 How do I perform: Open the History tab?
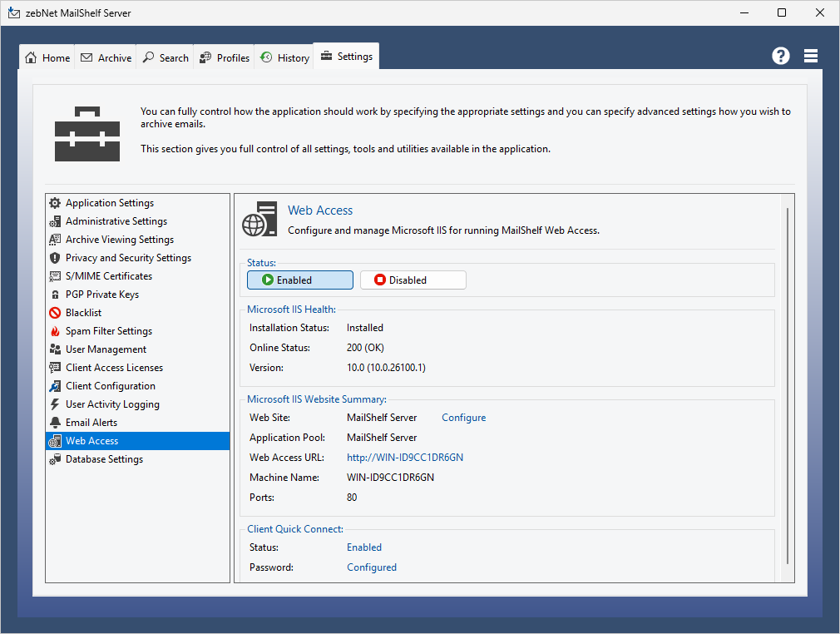click(x=284, y=57)
